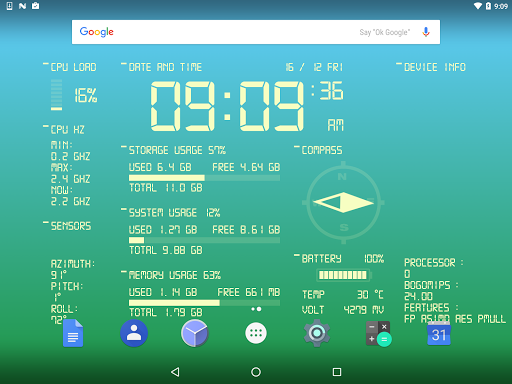Tap the Google logo in search bar
512x384 pixels.
(x=97, y=32)
